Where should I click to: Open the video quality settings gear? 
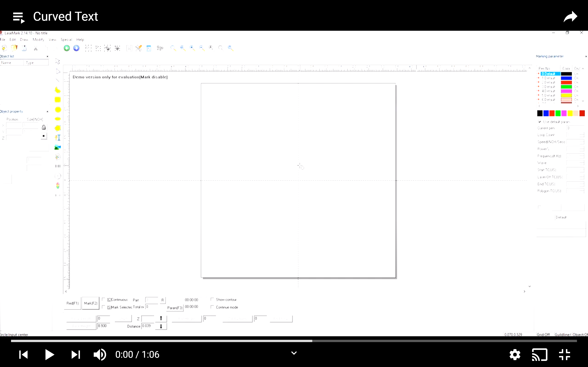515,355
